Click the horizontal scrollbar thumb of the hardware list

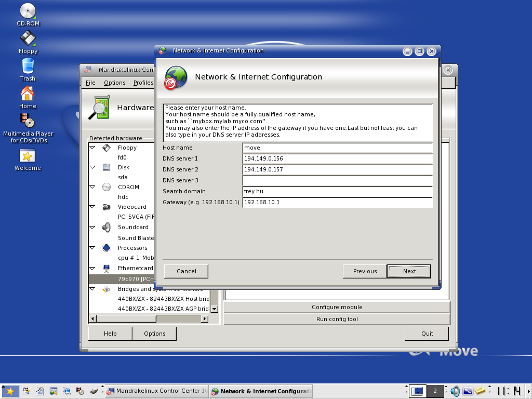coord(126,318)
